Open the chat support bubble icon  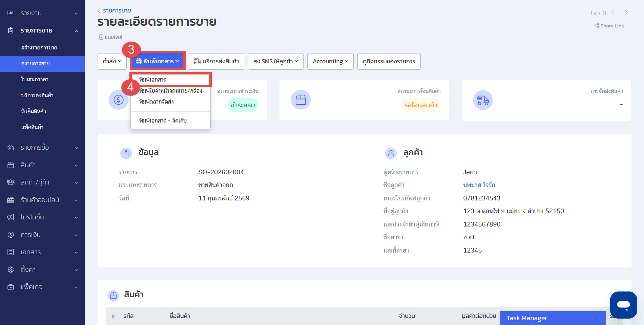point(623,305)
